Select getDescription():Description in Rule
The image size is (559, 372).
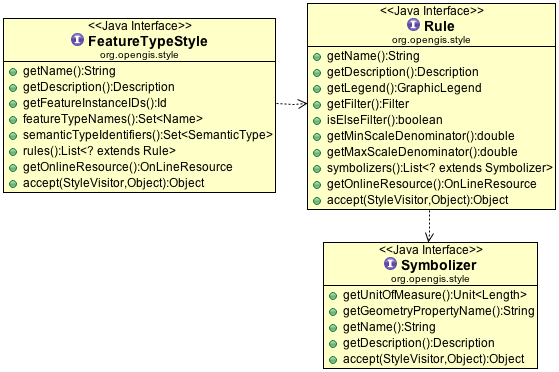(403, 72)
